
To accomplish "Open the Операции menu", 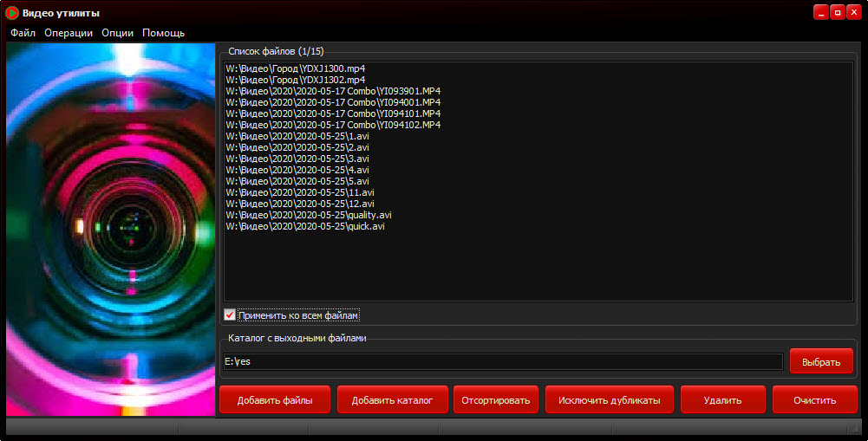I will 69,33.
